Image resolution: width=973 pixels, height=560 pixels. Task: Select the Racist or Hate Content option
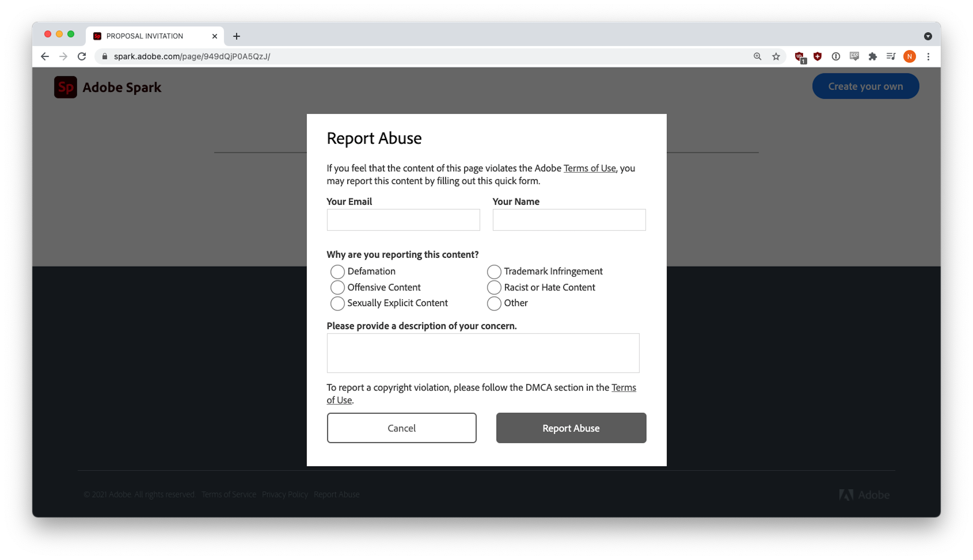click(x=494, y=287)
